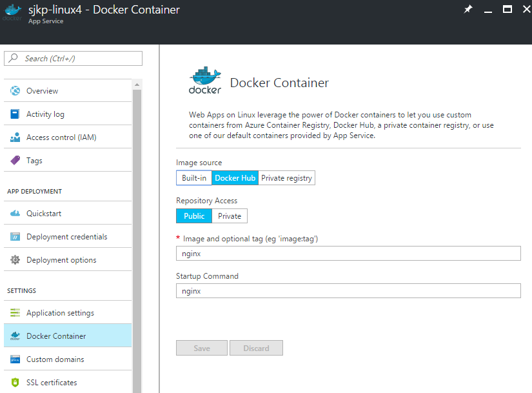Switch image source to Private registry
This screenshot has width=532, height=393.
tap(286, 177)
